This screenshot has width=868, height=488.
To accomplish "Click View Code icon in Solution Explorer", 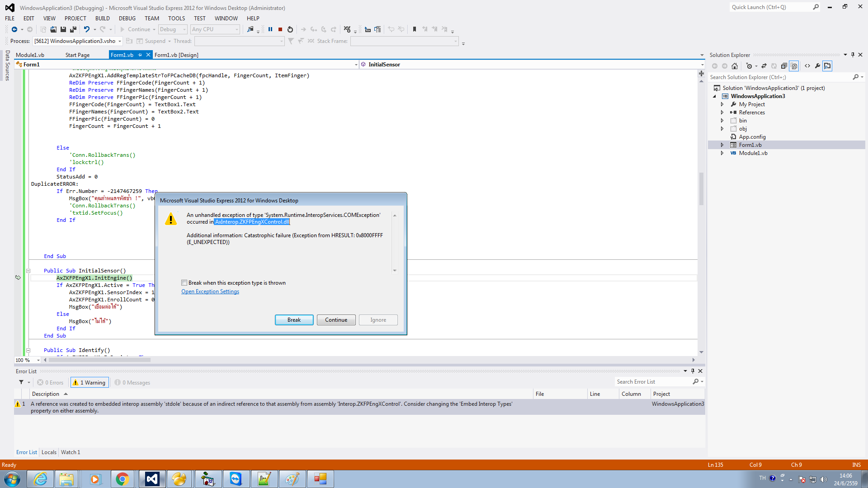I will coord(807,66).
